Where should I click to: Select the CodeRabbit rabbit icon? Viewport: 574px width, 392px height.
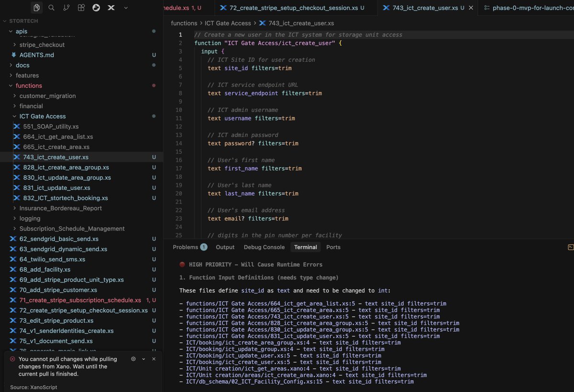click(x=96, y=8)
